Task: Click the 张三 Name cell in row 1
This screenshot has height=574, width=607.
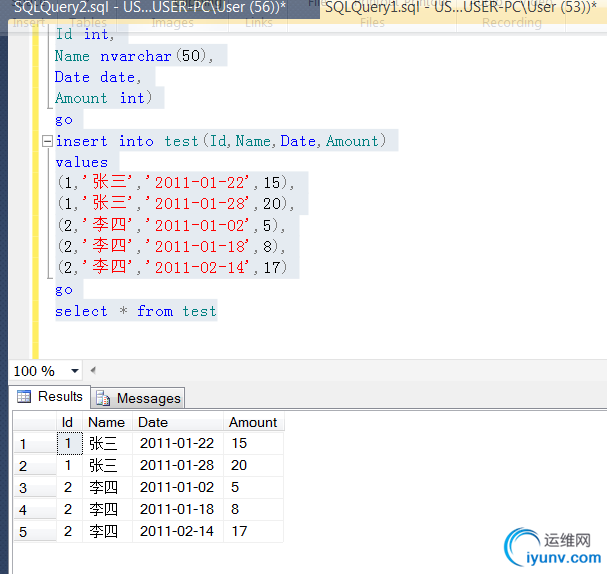Action: [107, 443]
